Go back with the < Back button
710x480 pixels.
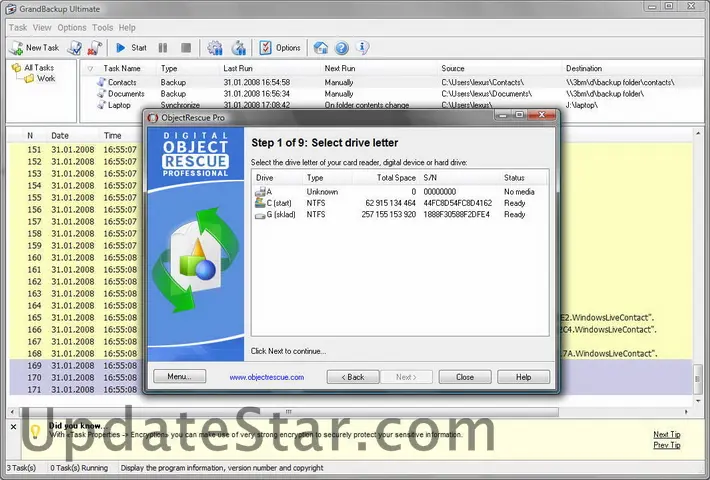(353, 377)
